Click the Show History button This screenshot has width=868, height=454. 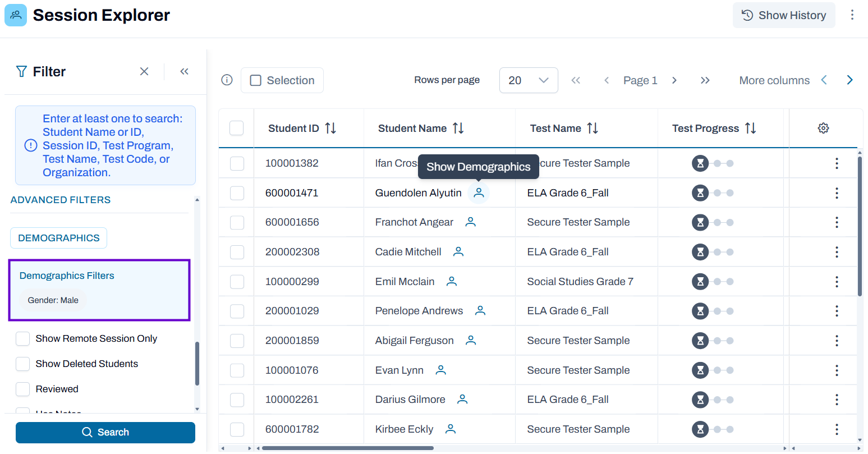point(784,15)
